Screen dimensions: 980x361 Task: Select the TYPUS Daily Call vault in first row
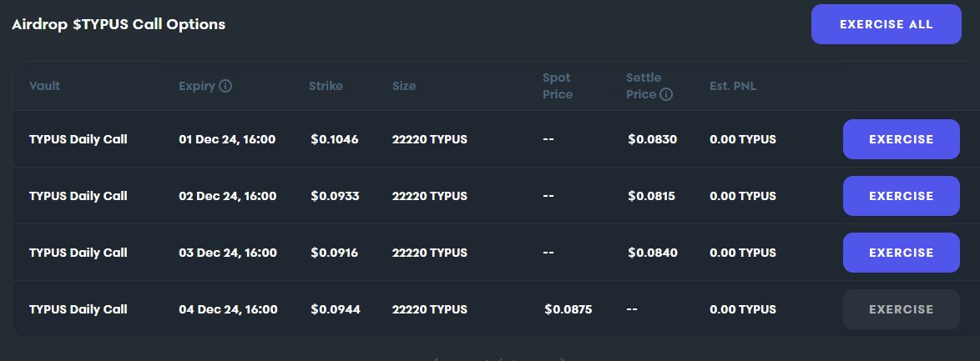point(78,139)
